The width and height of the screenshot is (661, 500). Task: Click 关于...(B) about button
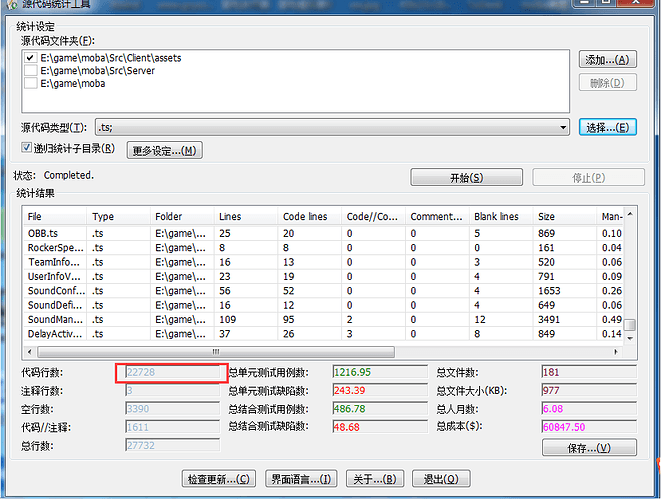[375, 479]
